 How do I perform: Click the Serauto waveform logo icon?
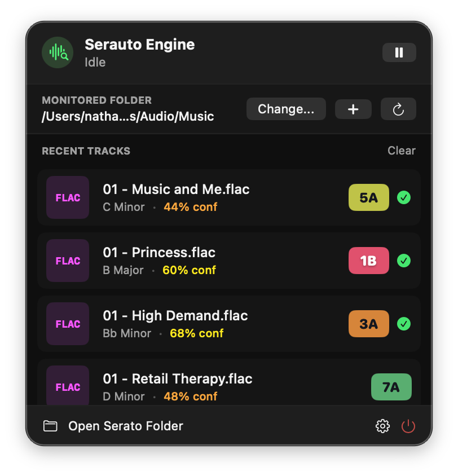[x=58, y=52]
